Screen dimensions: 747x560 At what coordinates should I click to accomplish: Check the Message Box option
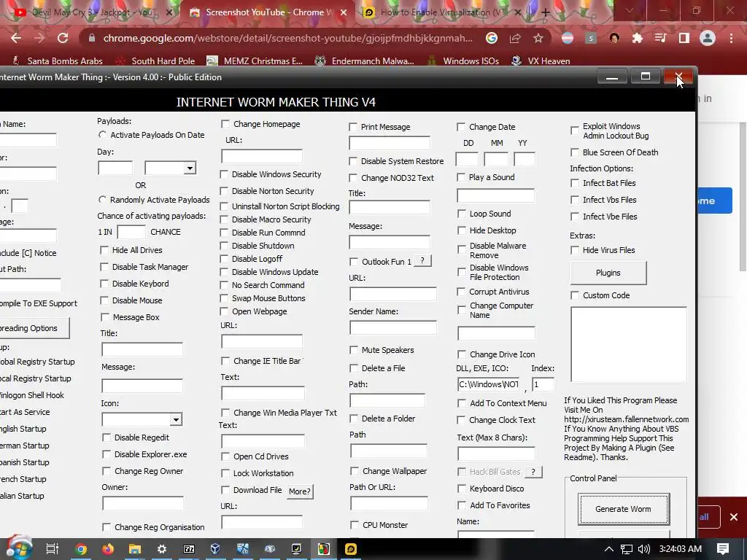[x=105, y=317]
